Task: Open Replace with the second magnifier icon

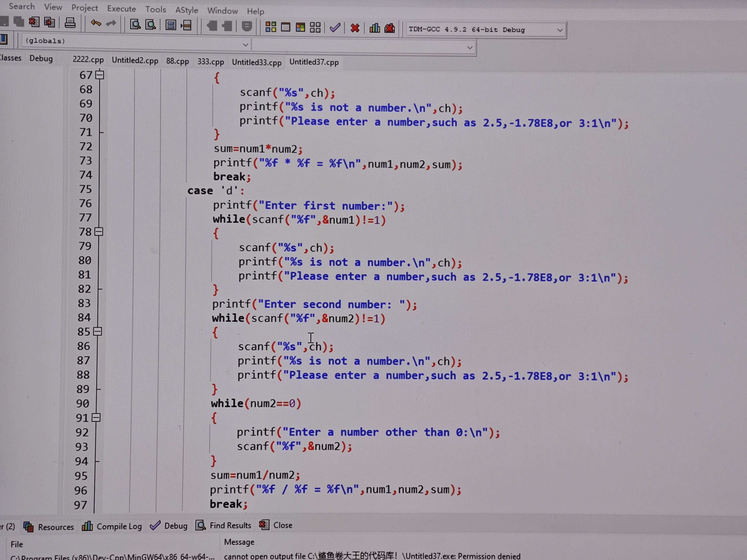Action: pos(150,25)
